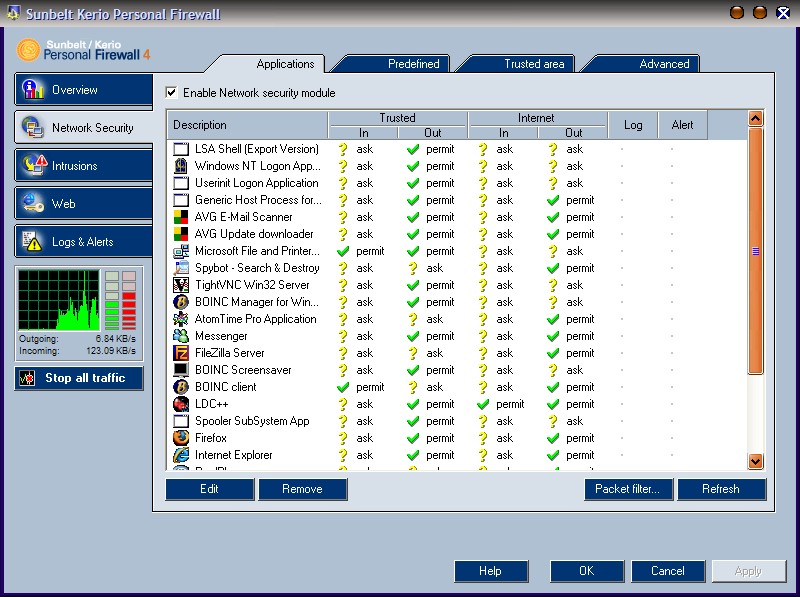Open the Packet filter dialog
The width and height of the screenshot is (800, 597).
click(x=628, y=489)
